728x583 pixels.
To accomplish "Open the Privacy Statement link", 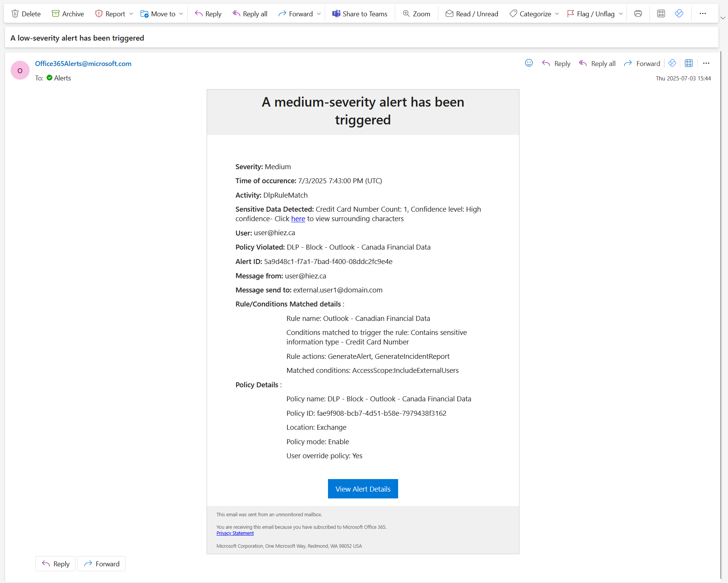I will click(235, 533).
